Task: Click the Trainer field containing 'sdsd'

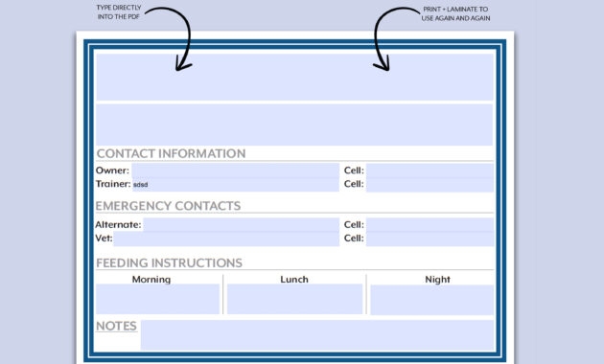Action: click(235, 185)
